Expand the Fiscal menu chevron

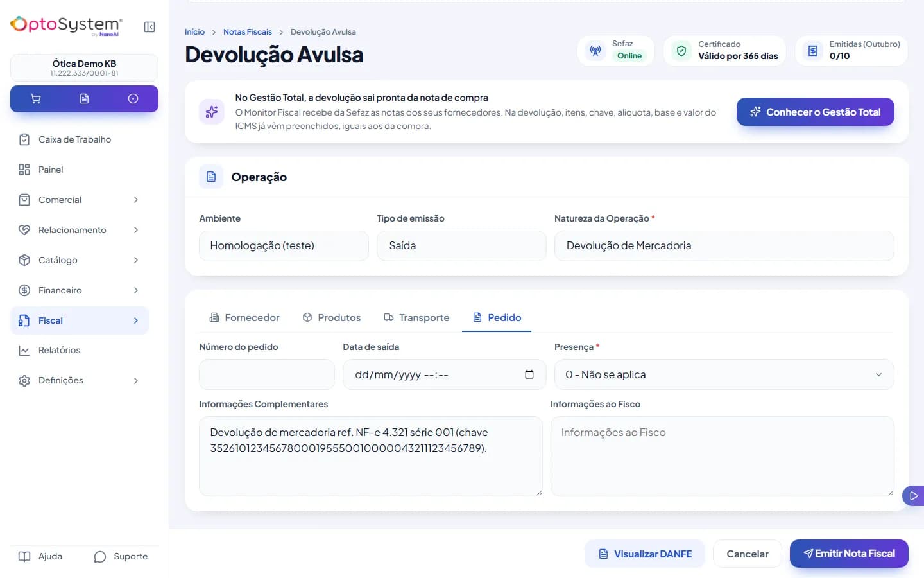click(136, 320)
